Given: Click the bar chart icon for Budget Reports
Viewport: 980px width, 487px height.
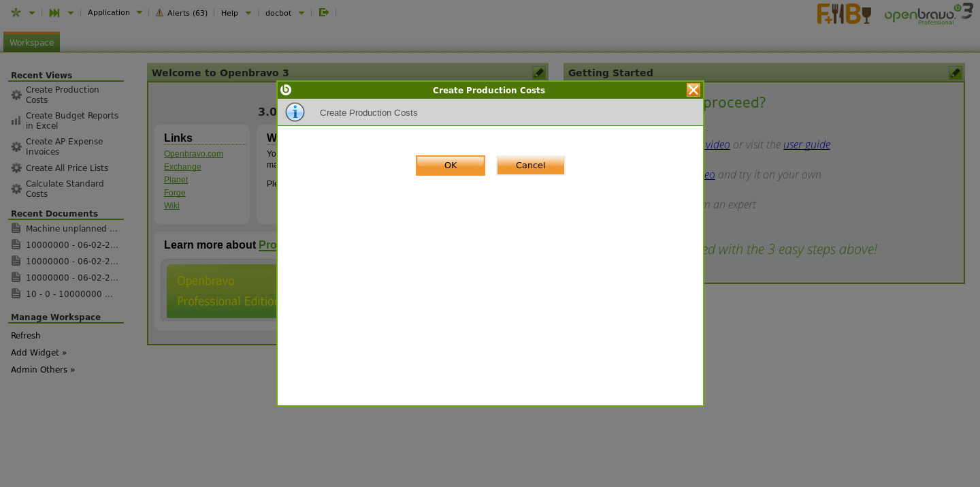Looking at the screenshot, I should click(16, 121).
